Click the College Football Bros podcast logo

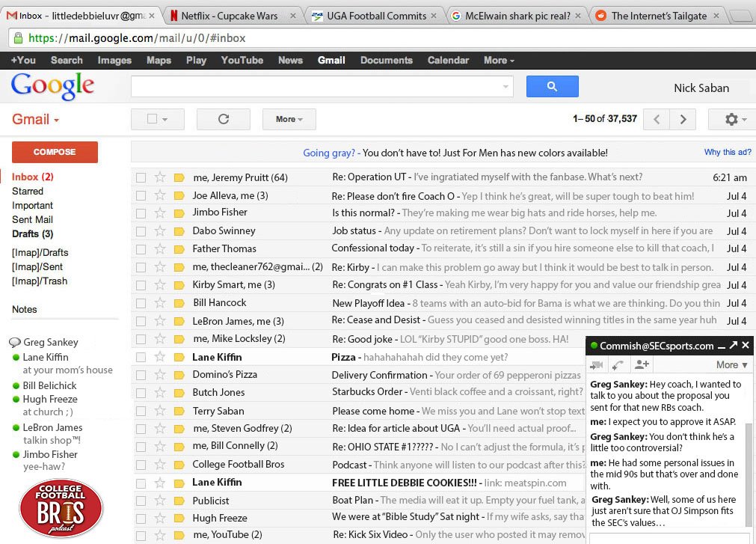pos(61,508)
